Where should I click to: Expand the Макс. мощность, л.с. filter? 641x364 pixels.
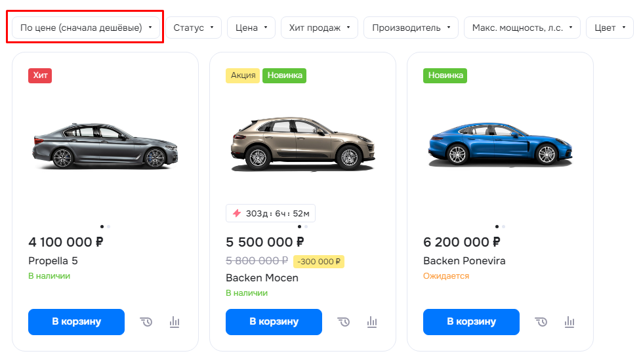[522, 28]
